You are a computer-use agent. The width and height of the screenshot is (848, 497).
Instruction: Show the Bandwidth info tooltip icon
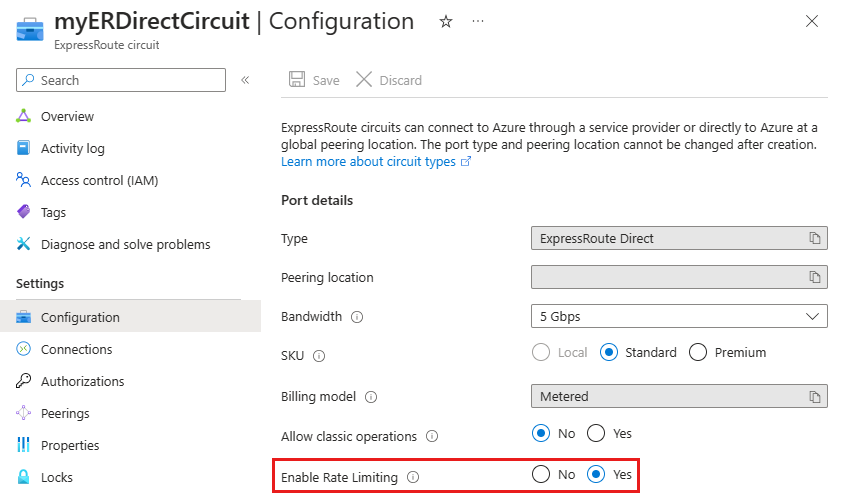[357, 317]
